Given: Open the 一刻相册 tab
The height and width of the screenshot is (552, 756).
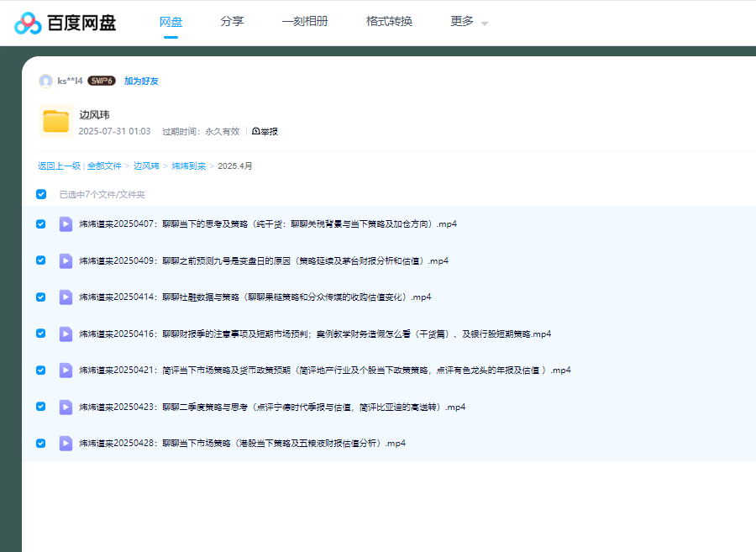Looking at the screenshot, I should click(x=305, y=22).
